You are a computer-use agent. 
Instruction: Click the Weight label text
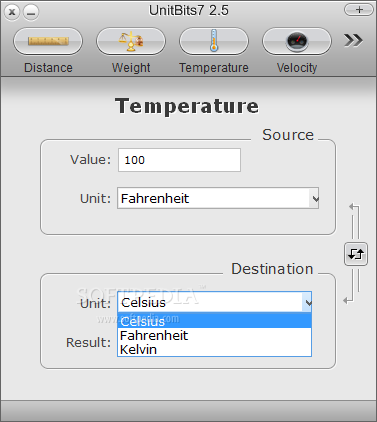(131, 68)
